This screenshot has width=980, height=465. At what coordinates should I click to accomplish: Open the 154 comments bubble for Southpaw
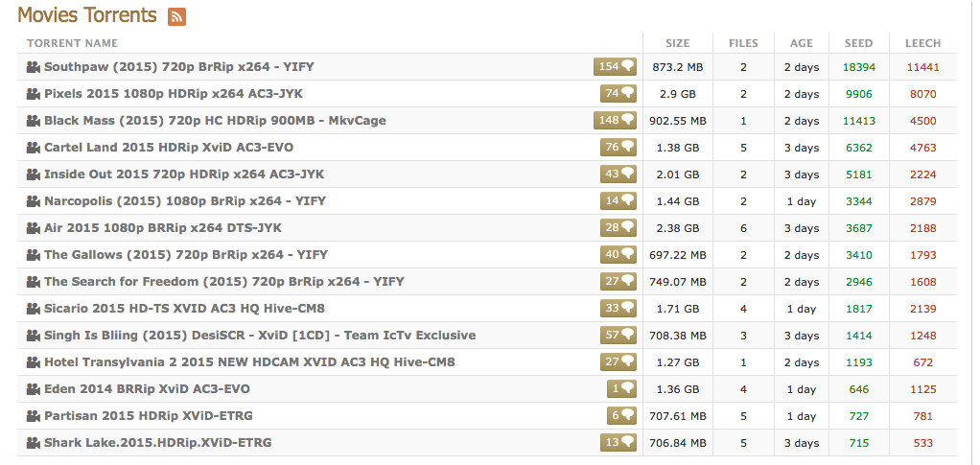tap(615, 67)
